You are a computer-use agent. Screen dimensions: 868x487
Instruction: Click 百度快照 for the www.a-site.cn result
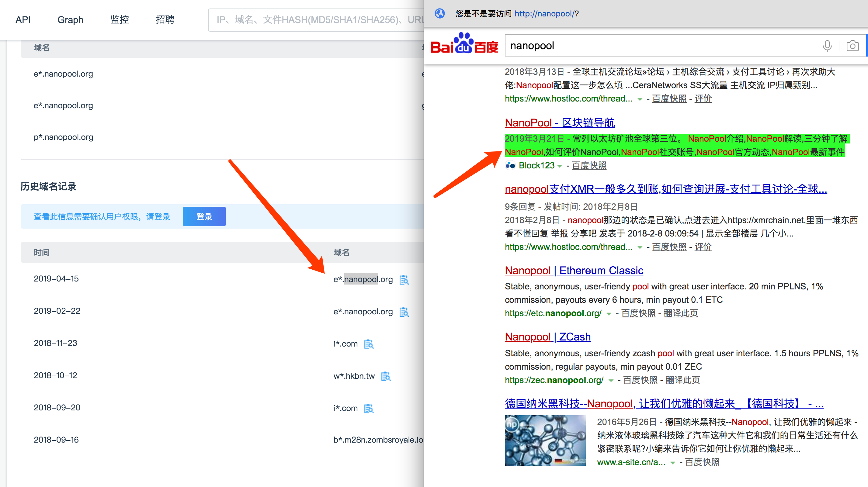[702, 462]
